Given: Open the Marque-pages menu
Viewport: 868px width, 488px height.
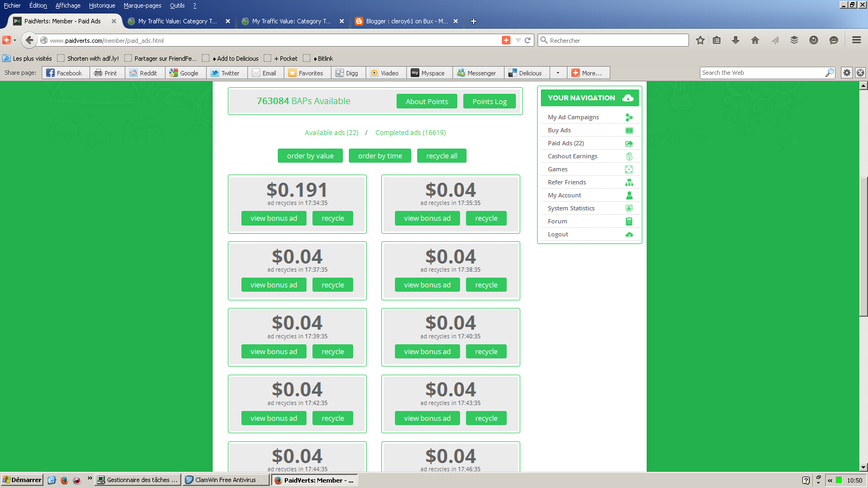Looking at the screenshot, I should click(142, 5).
